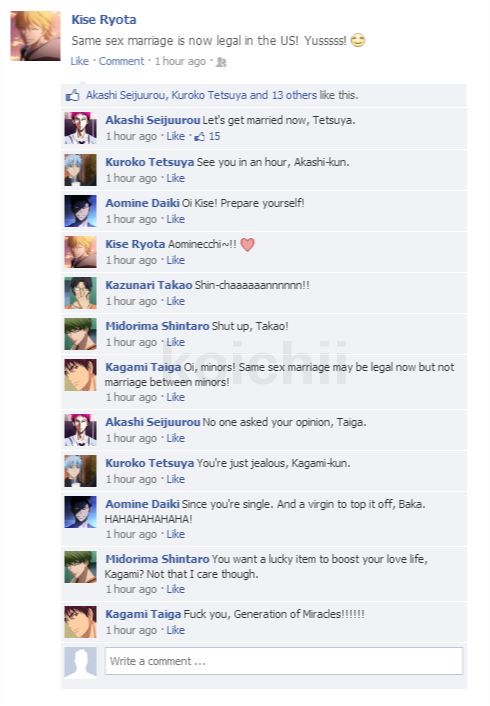Like Aomine's "Since you're single" comment

(176, 534)
